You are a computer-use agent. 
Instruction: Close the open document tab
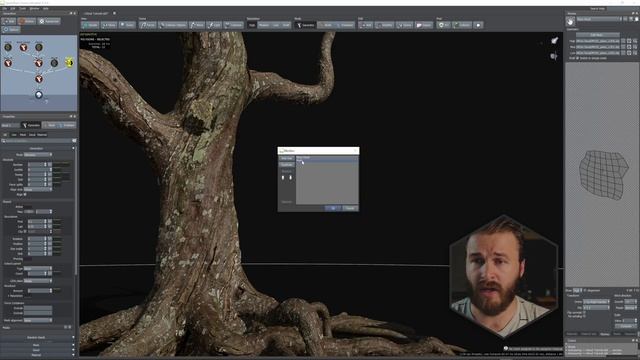114,13
